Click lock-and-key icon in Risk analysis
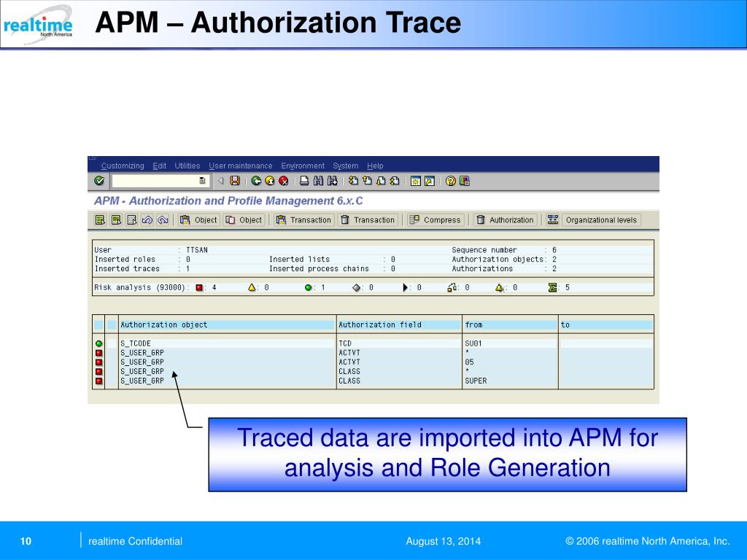Screen dimensions: 747x560 452,287
